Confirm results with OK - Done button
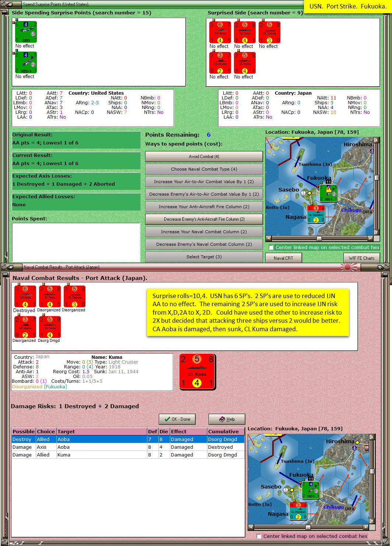The height and width of the screenshot is (546, 392). tap(177, 419)
